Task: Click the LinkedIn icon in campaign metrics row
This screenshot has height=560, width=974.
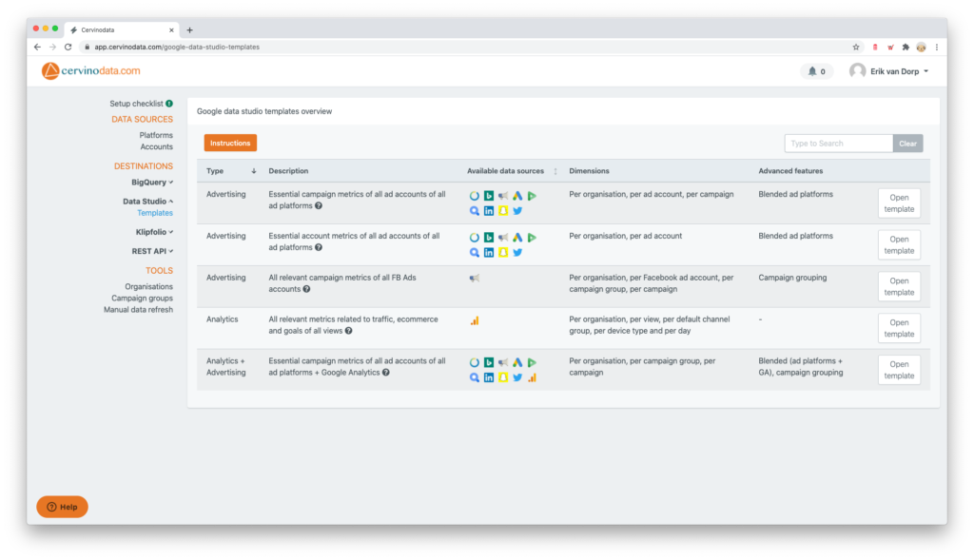Action: pos(489,211)
